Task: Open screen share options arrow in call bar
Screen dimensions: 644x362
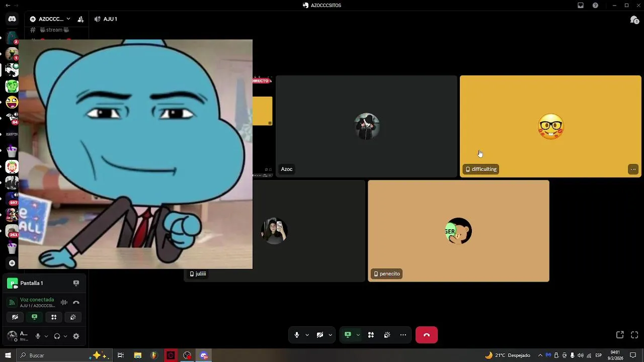Action: pos(358,335)
